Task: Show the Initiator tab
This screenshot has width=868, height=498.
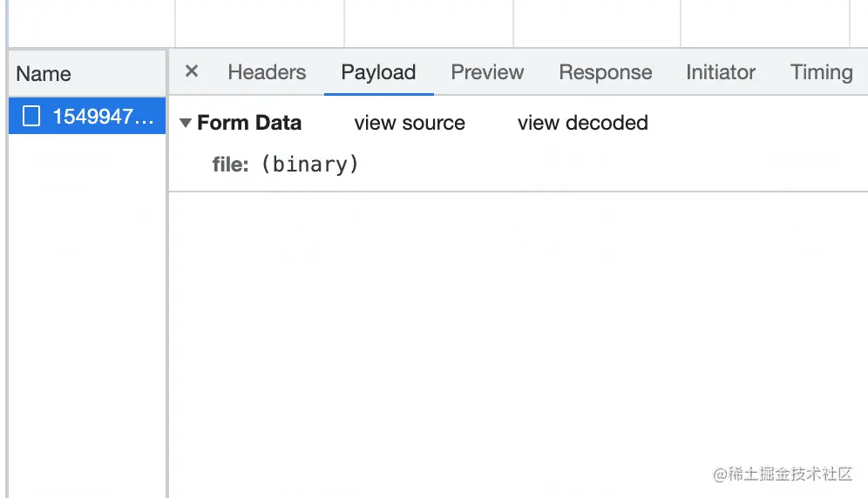Action: point(720,72)
